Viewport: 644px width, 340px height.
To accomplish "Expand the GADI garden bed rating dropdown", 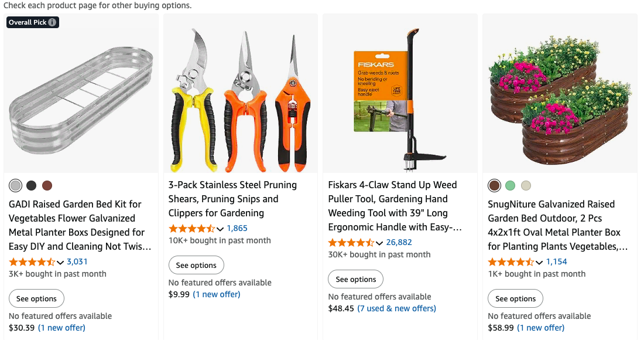I will [x=60, y=262].
